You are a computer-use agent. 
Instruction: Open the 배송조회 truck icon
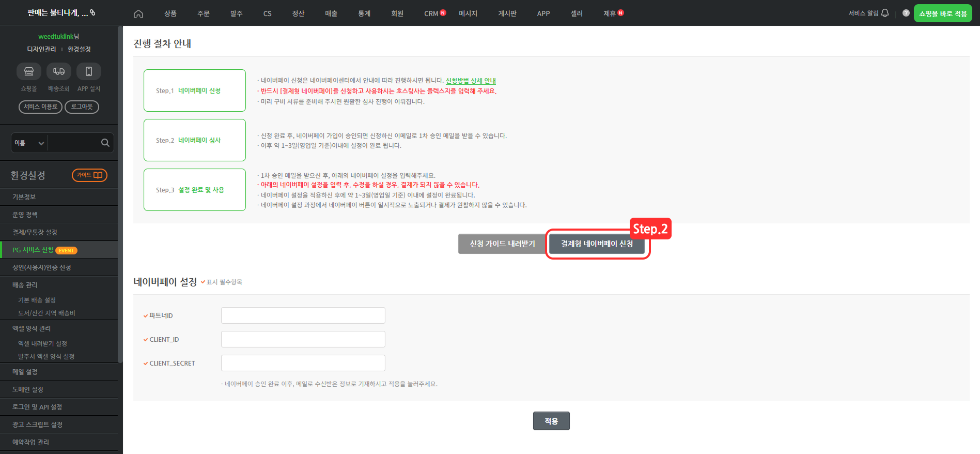tap(59, 71)
